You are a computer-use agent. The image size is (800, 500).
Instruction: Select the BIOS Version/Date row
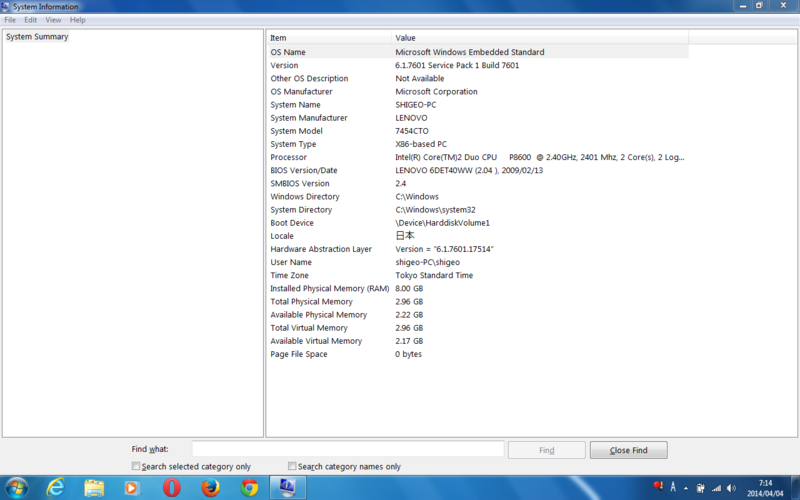coord(478,170)
